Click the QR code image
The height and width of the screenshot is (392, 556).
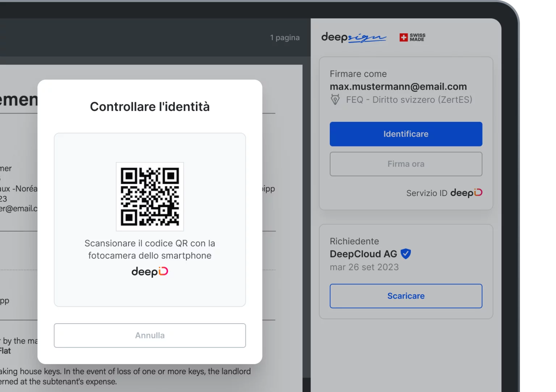tap(150, 197)
